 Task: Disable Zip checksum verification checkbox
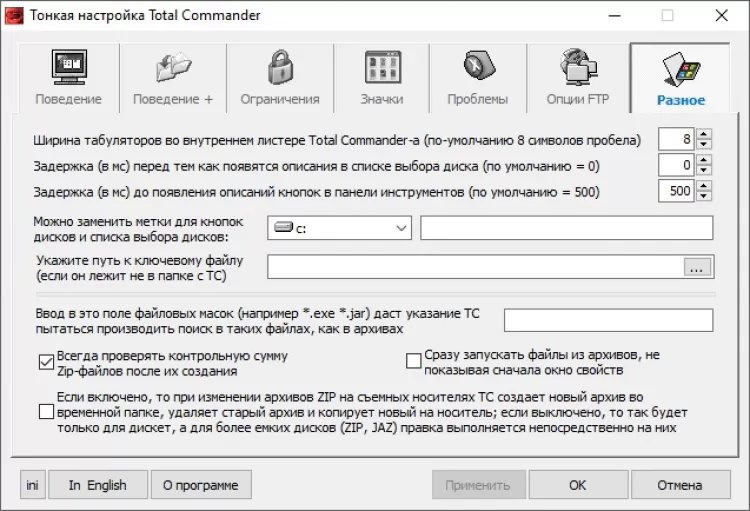click(45, 362)
